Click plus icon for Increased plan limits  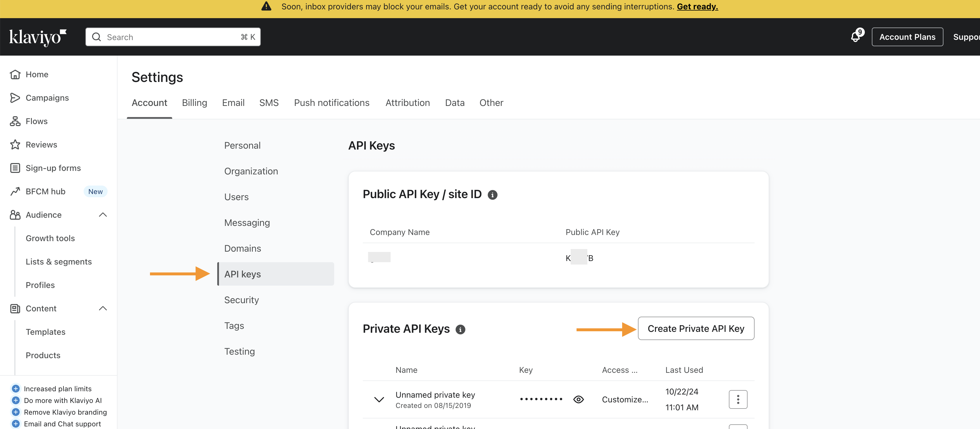click(15, 389)
